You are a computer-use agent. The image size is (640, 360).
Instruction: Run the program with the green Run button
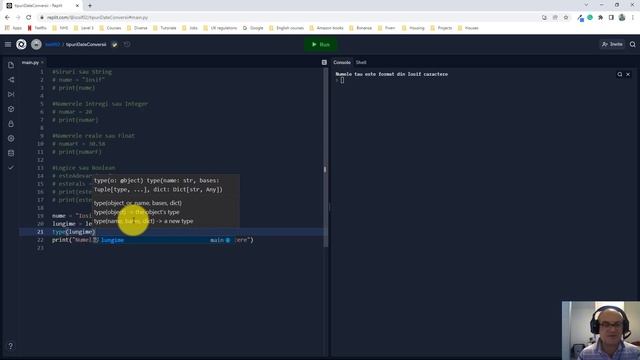coord(321,44)
